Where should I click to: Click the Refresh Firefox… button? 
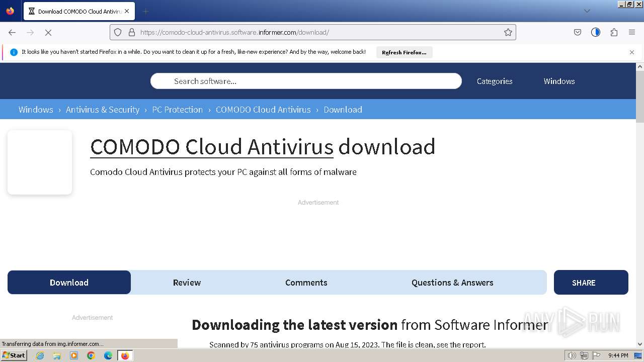point(404,52)
